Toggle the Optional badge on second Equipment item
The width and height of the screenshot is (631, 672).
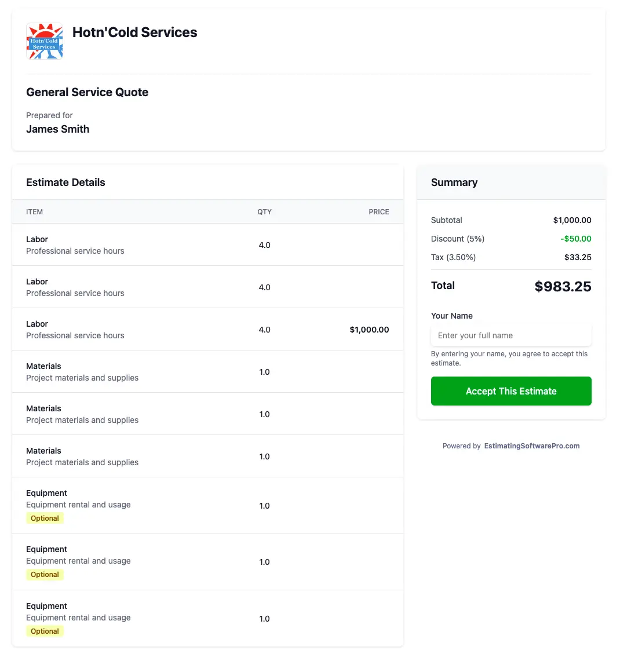click(45, 574)
